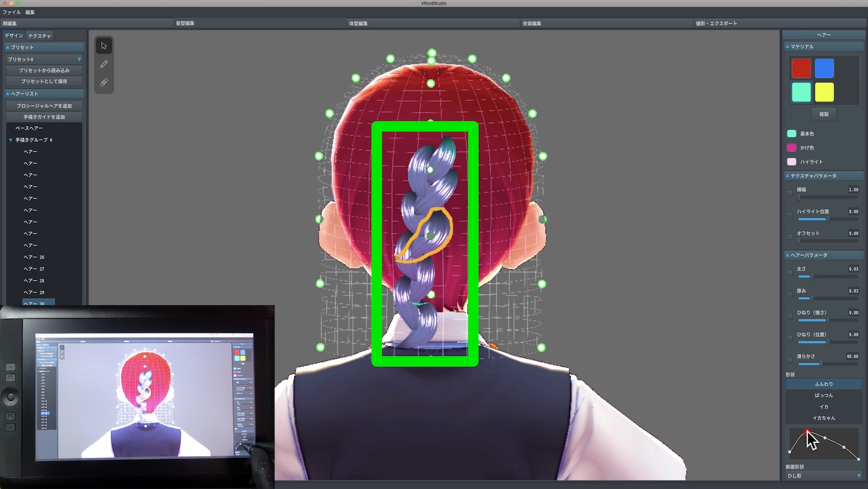The height and width of the screenshot is (489, 868).
Task: Collapse the 手描きグループ 0 tree node
Action: (11, 140)
